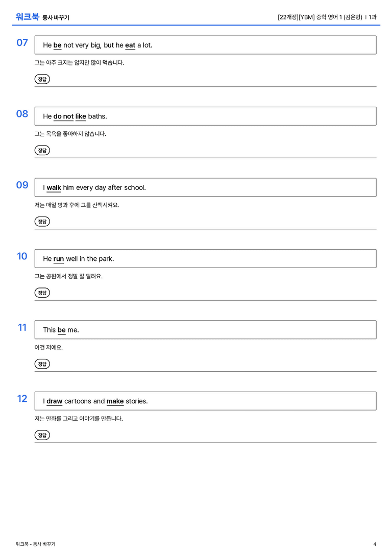Image resolution: width=392 pixels, height=555 pixels.
Task: Click the header text '[22개정][YBM] 중학 영어 1'
Action: coord(310,17)
